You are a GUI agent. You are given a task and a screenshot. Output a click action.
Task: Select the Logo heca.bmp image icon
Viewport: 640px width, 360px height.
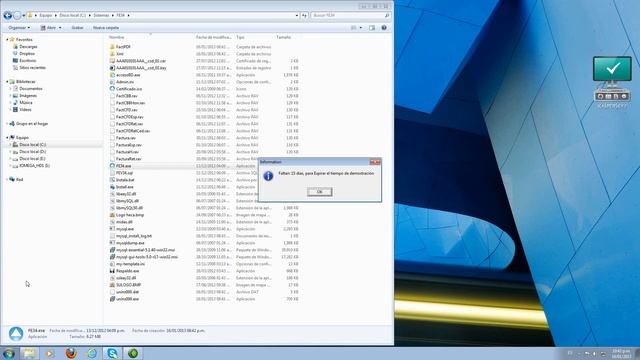pyautogui.click(x=112, y=215)
